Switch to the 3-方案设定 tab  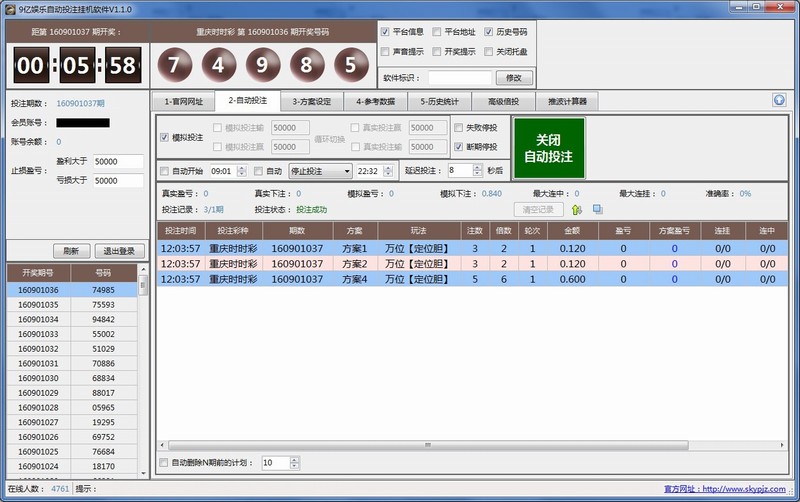click(x=311, y=101)
